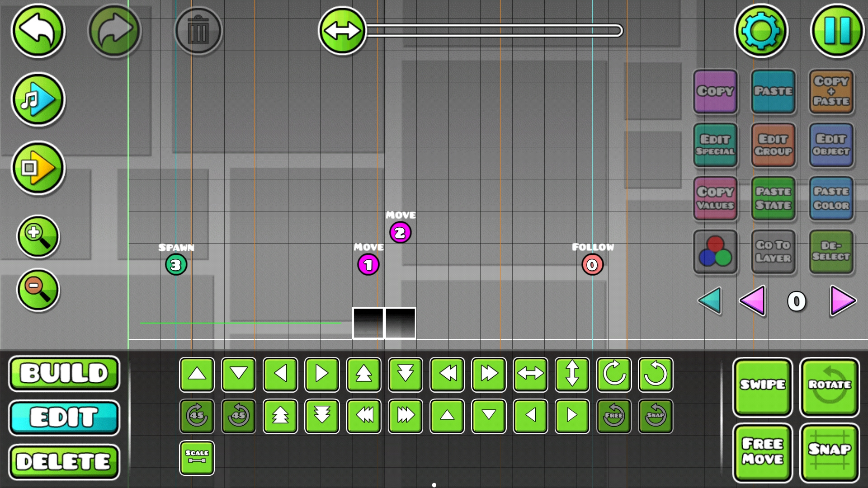Click Go To Layer button

point(773,252)
